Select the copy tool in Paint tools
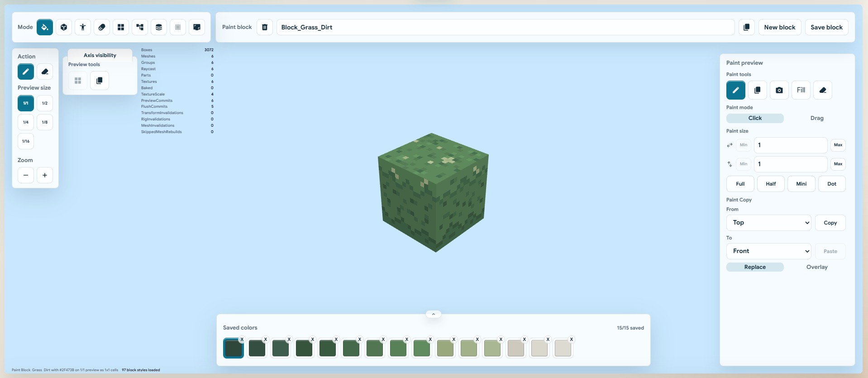Viewport: 868px width, 378px height. pyautogui.click(x=758, y=90)
